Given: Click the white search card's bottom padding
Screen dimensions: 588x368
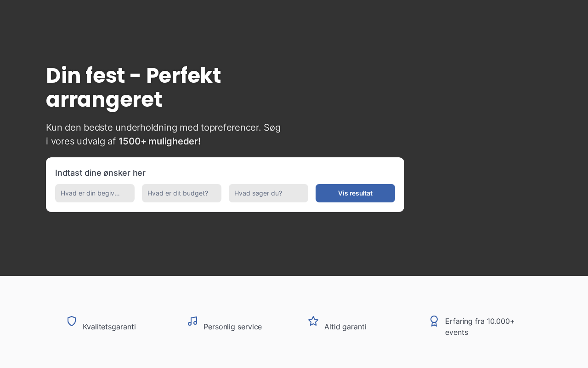Looking at the screenshot, I should [x=225, y=207].
